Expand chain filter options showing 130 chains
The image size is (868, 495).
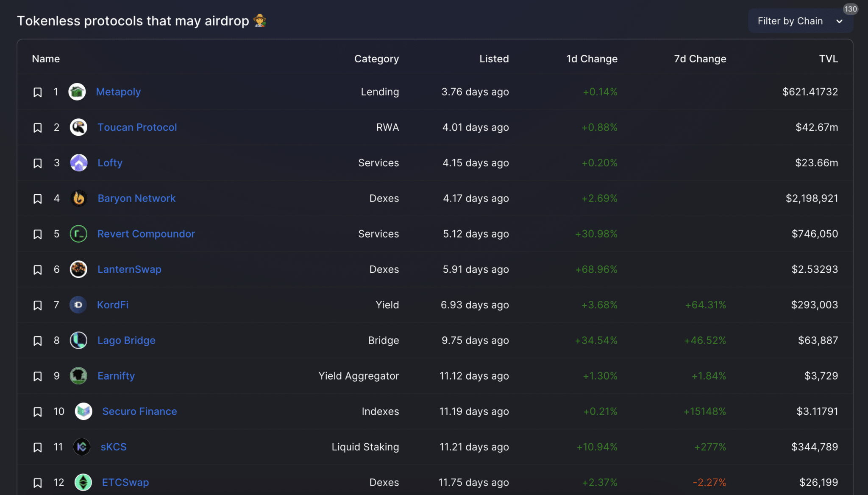click(x=800, y=20)
